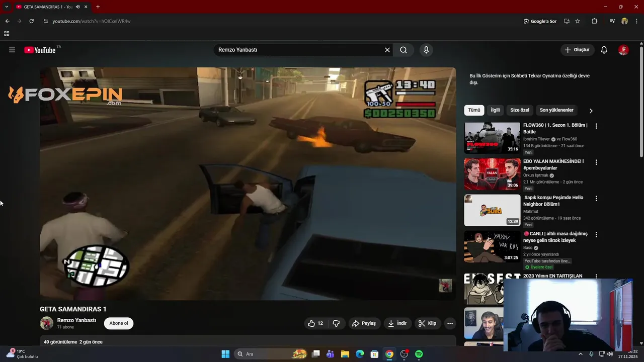Share the video with Paylaş
Image resolution: width=644 pixels, height=362 pixels.
point(364,323)
